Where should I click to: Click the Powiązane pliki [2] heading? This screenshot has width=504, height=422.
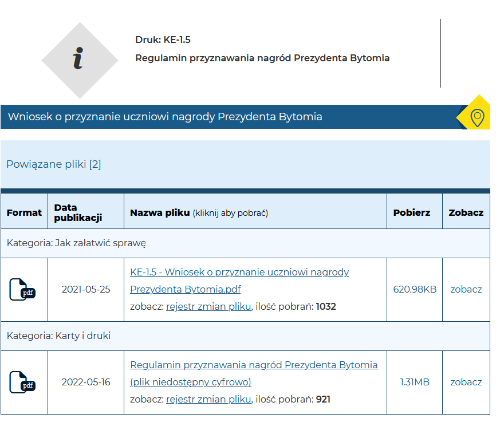[54, 164]
